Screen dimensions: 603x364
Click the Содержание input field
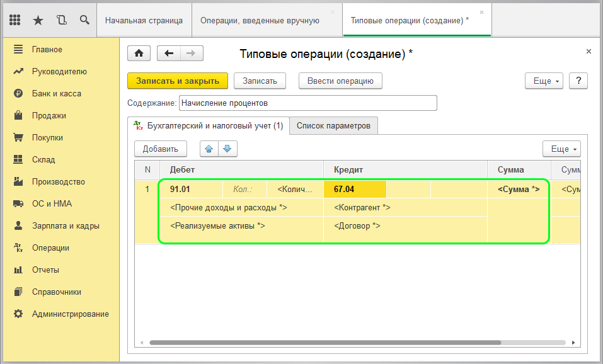(x=307, y=103)
